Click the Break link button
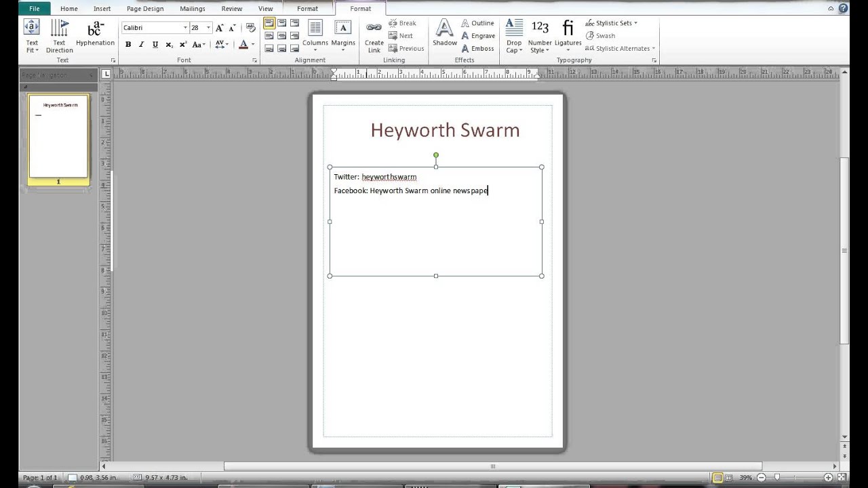This screenshot has height=488, width=868. click(x=402, y=23)
